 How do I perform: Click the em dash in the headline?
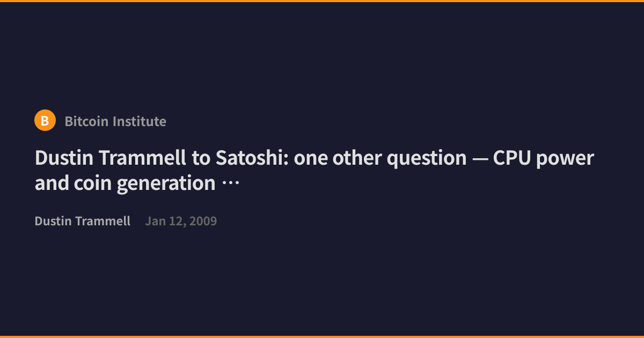[x=480, y=159]
